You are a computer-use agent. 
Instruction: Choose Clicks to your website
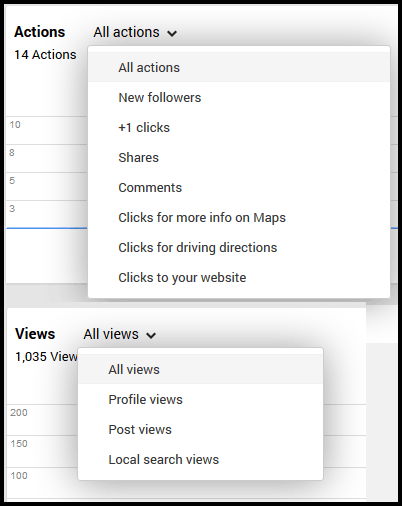239,277
